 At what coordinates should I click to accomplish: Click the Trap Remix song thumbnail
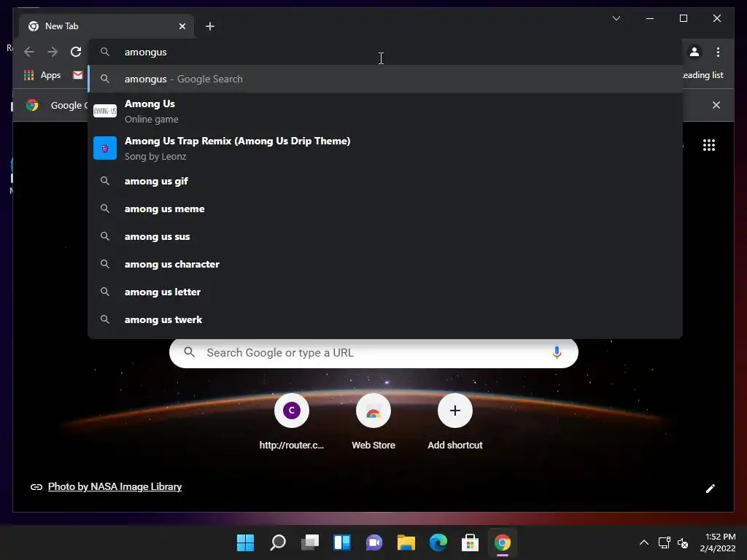pyautogui.click(x=105, y=148)
